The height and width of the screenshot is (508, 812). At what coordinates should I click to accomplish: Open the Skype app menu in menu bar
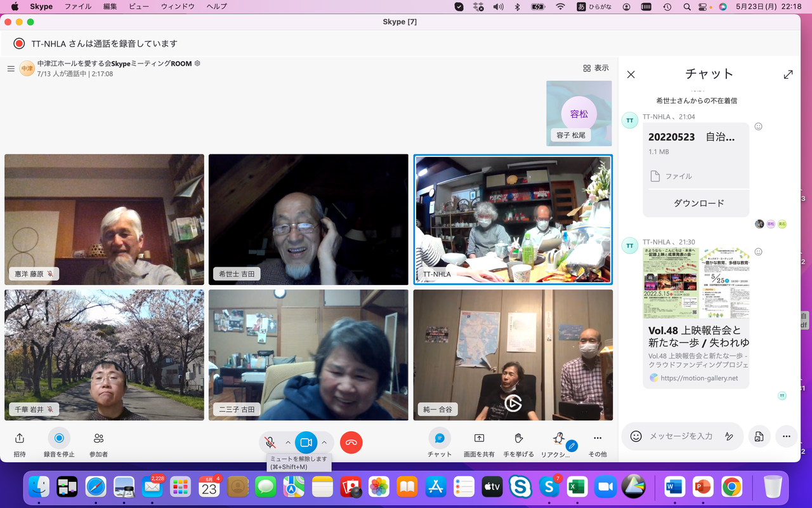pos(41,6)
